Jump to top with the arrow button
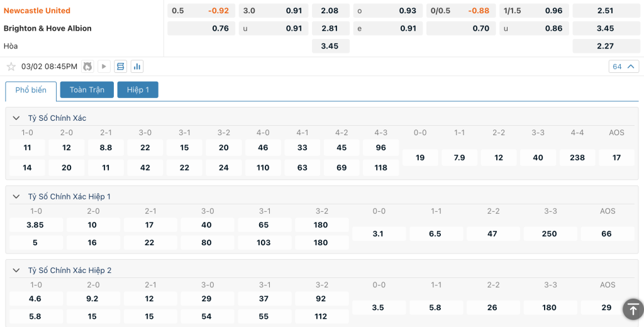 coord(633,309)
